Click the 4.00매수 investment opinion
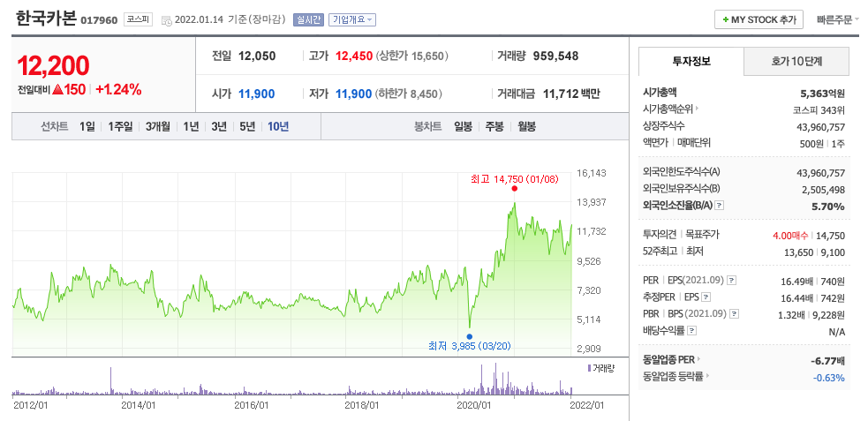This screenshot has width=868, height=421. [x=790, y=236]
